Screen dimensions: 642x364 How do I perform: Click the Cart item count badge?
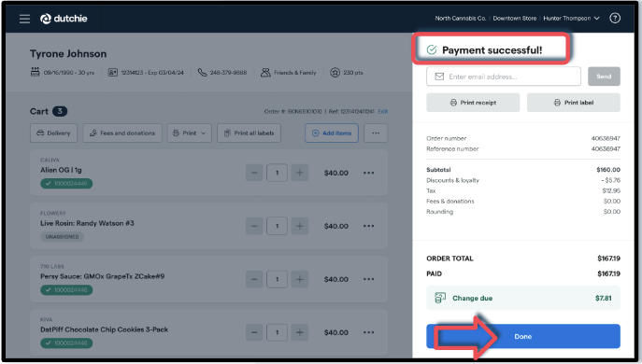click(x=60, y=111)
